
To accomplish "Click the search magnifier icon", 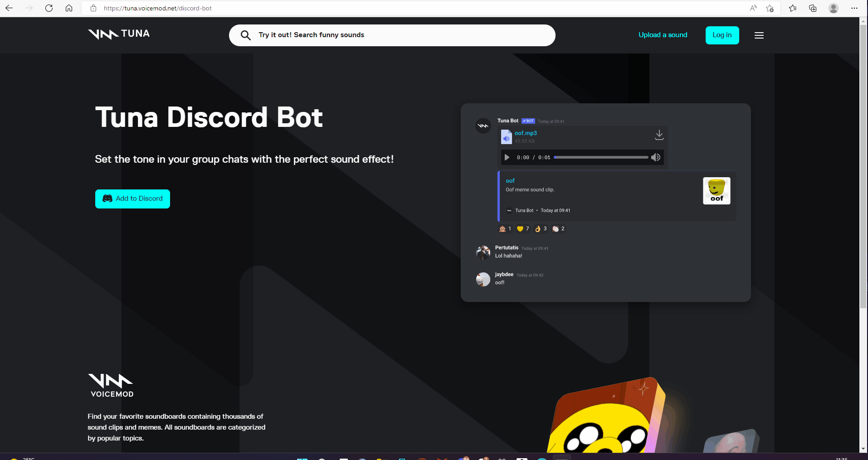I will point(245,35).
